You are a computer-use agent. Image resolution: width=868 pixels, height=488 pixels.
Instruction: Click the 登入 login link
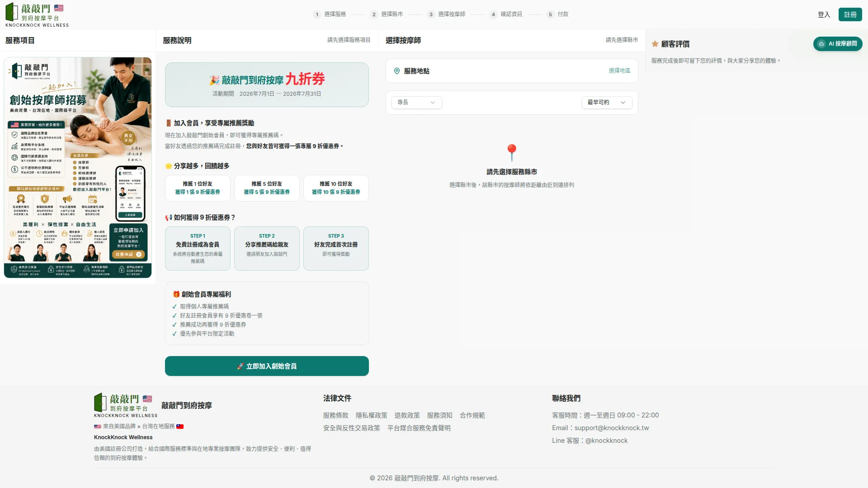[824, 14]
